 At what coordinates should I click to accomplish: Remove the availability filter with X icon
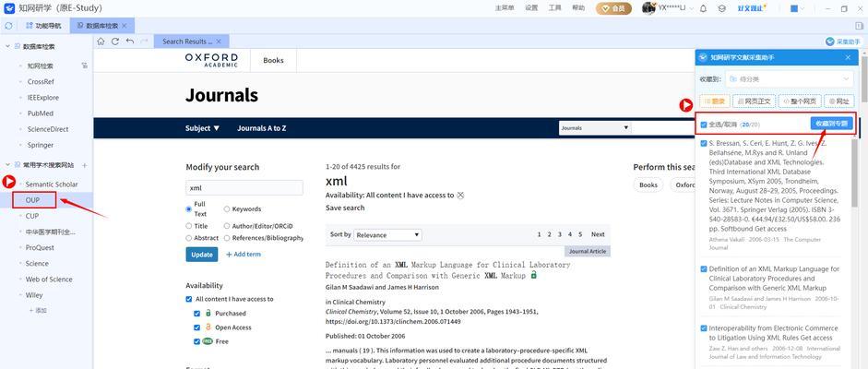pyautogui.click(x=460, y=196)
